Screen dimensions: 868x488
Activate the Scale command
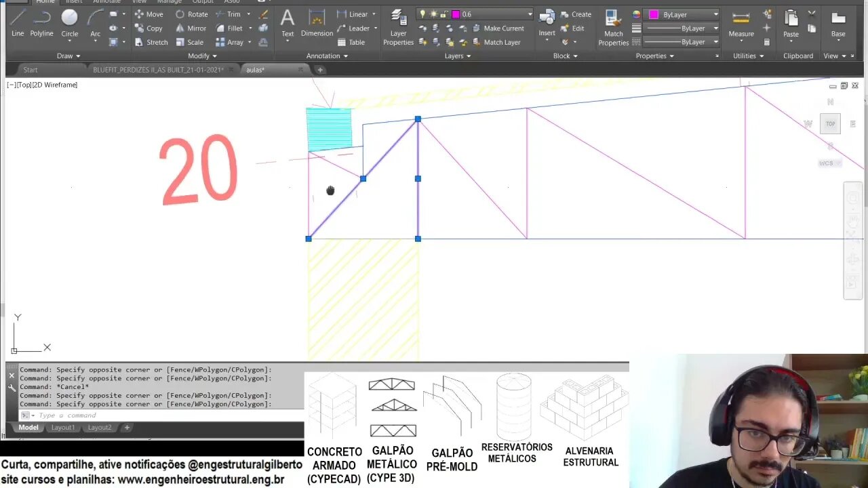pyautogui.click(x=189, y=42)
